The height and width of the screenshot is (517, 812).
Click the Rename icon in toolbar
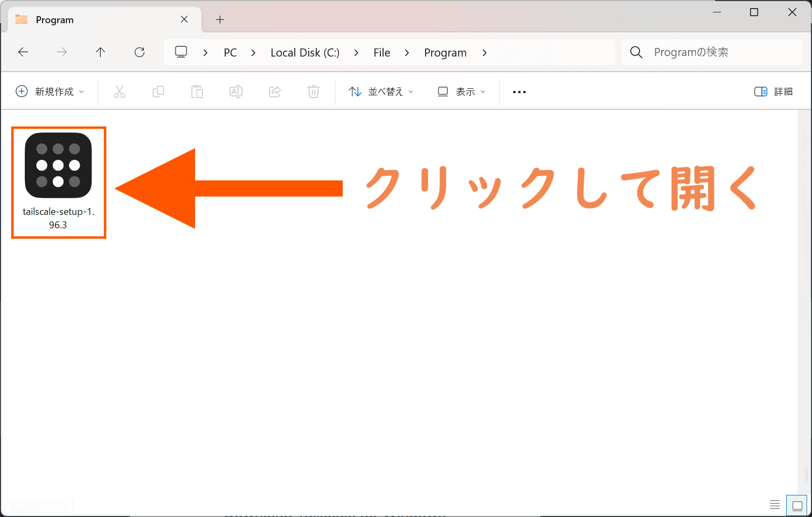(236, 92)
